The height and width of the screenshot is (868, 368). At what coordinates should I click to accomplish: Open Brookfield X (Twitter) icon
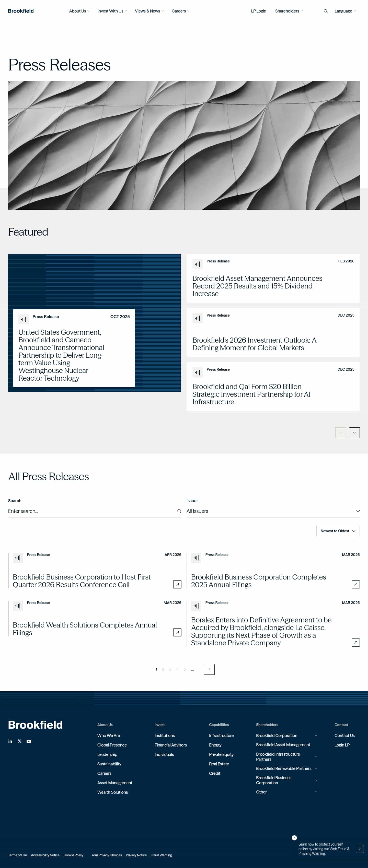[20, 741]
